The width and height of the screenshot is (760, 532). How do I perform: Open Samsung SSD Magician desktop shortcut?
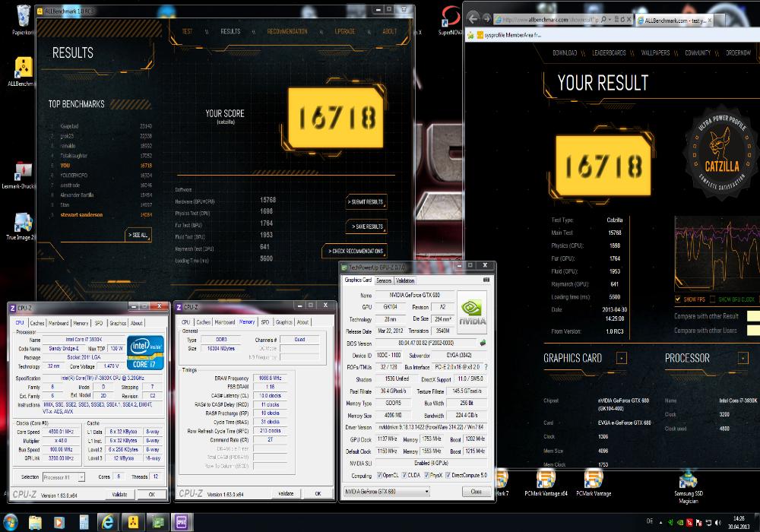[x=689, y=486]
